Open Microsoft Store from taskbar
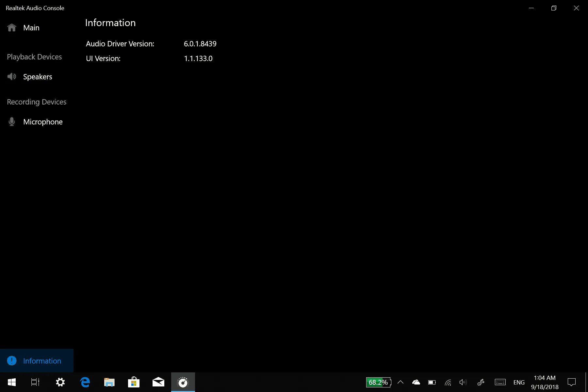588x392 pixels. point(134,382)
